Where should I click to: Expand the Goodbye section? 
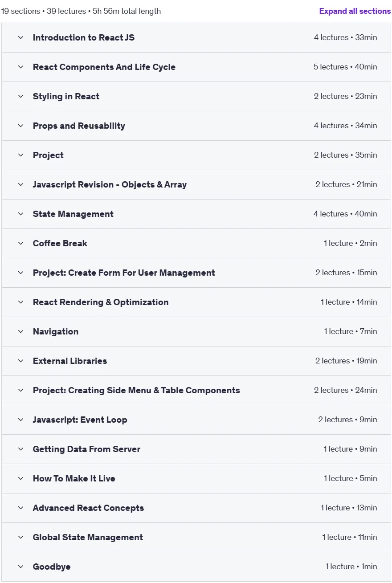[x=196, y=567]
